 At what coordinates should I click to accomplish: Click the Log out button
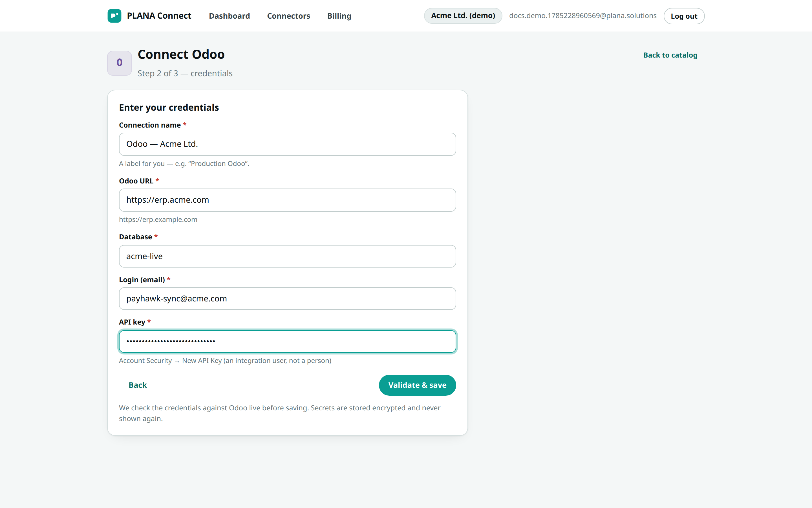(684, 16)
